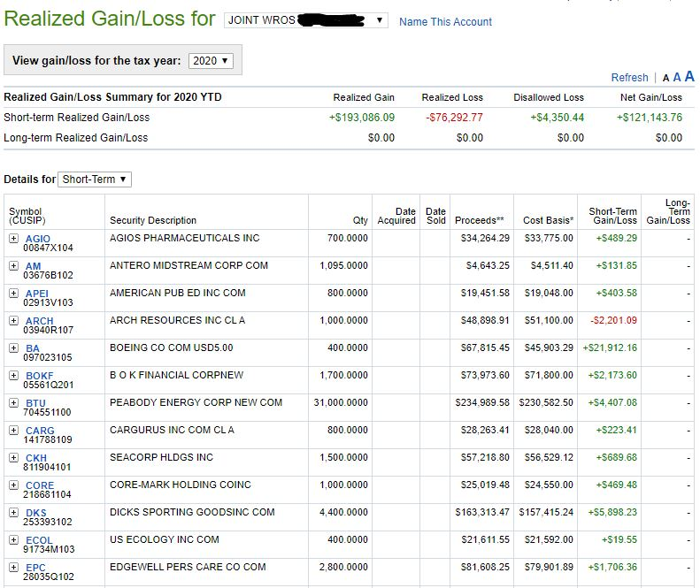
Task: Open the BOKF symbol link
Action: point(39,376)
